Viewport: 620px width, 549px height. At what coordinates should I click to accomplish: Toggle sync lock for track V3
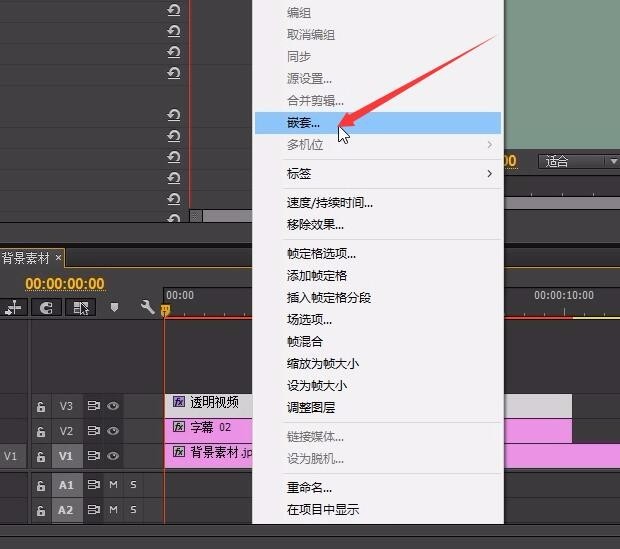[94, 406]
